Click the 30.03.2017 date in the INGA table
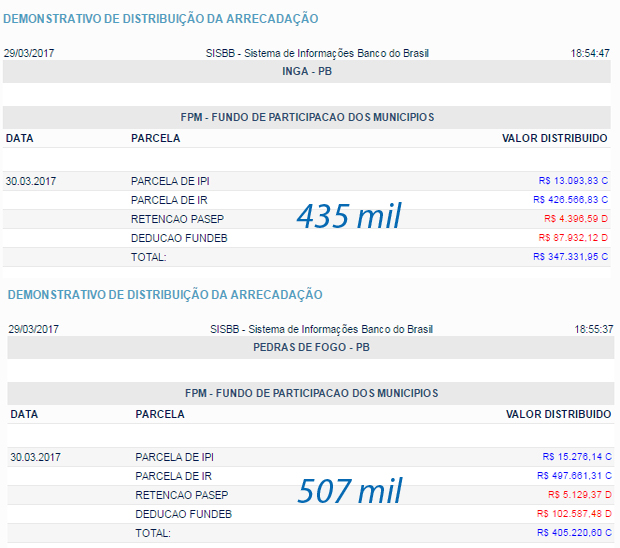This screenshot has height=548, width=620. tap(31, 181)
